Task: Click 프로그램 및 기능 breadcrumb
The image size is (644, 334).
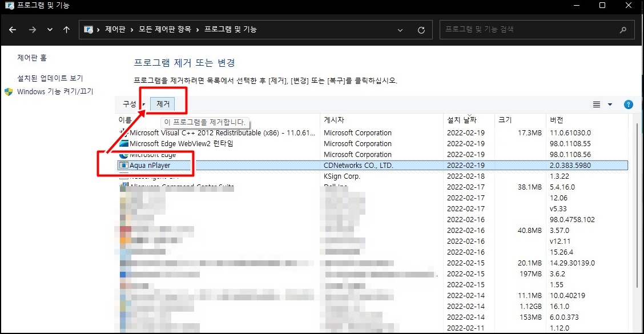Action: click(x=231, y=29)
